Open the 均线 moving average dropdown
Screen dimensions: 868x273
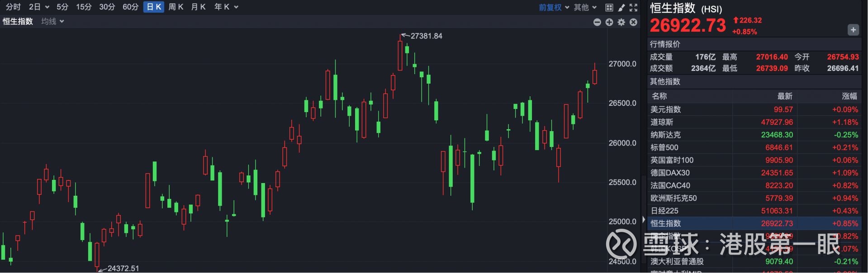pyautogui.click(x=52, y=21)
